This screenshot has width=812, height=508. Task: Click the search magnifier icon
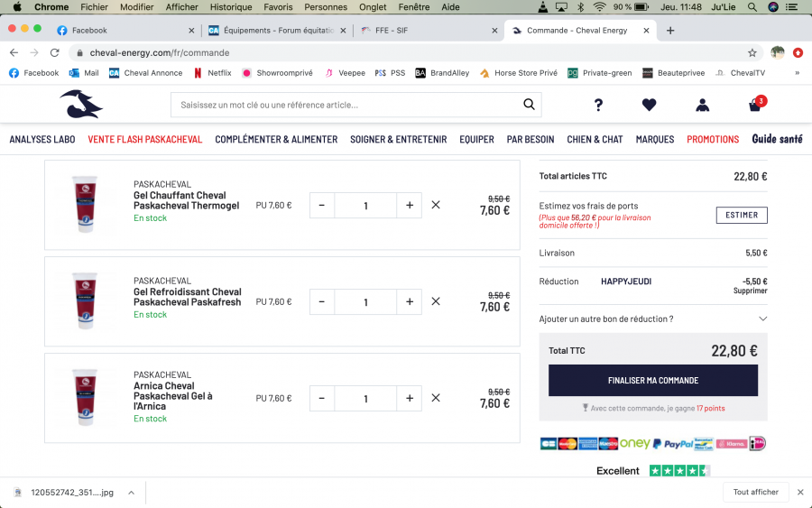tap(530, 105)
